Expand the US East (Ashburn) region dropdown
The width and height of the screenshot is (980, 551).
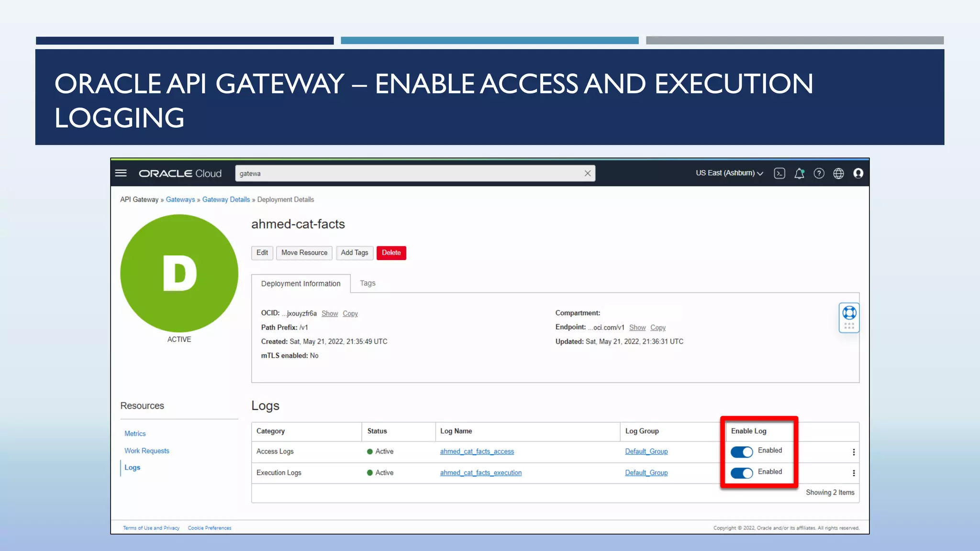click(x=729, y=173)
